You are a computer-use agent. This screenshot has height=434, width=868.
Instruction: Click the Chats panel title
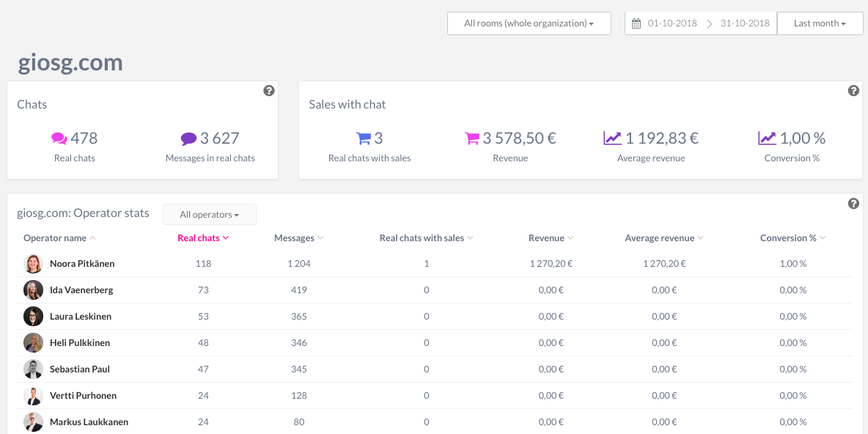pos(32,104)
